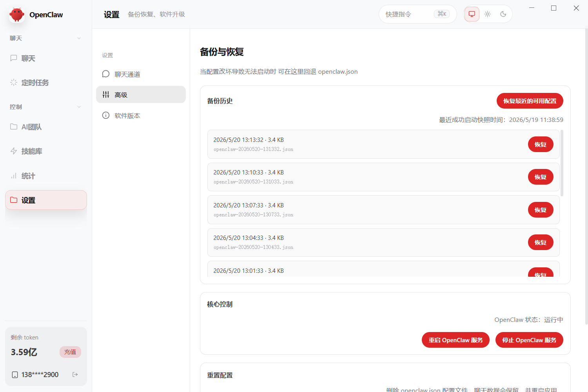Click filename openclaw-20260520-131332.json

pos(253,149)
